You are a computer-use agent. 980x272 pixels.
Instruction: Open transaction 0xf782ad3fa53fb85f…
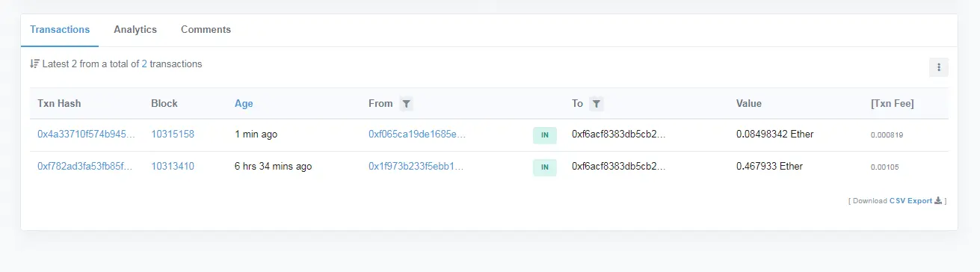(x=85, y=167)
